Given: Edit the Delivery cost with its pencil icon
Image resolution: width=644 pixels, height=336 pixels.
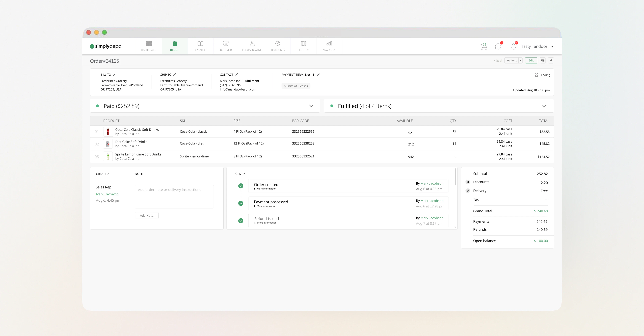Looking at the screenshot, I should point(468,191).
